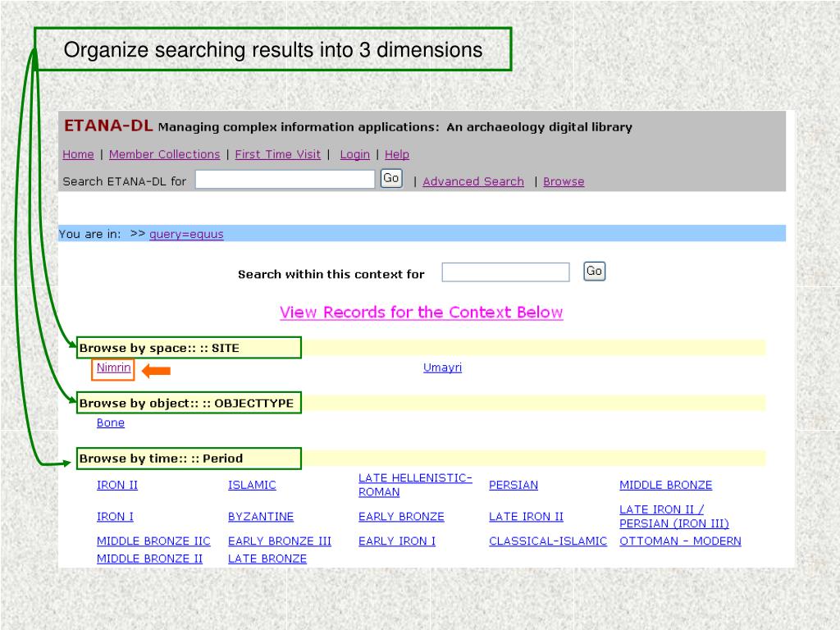Open LATE HELLENISTIC-ROMAN period

415,485
